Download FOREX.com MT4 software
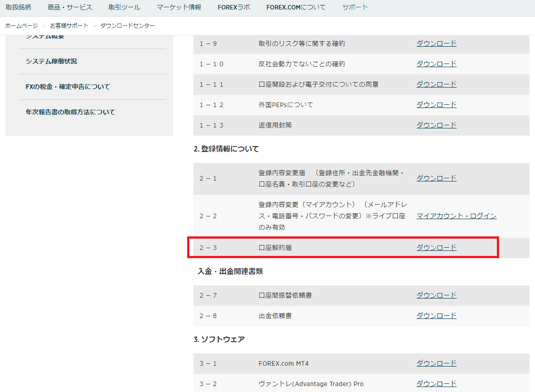 (x=436, y=363)
